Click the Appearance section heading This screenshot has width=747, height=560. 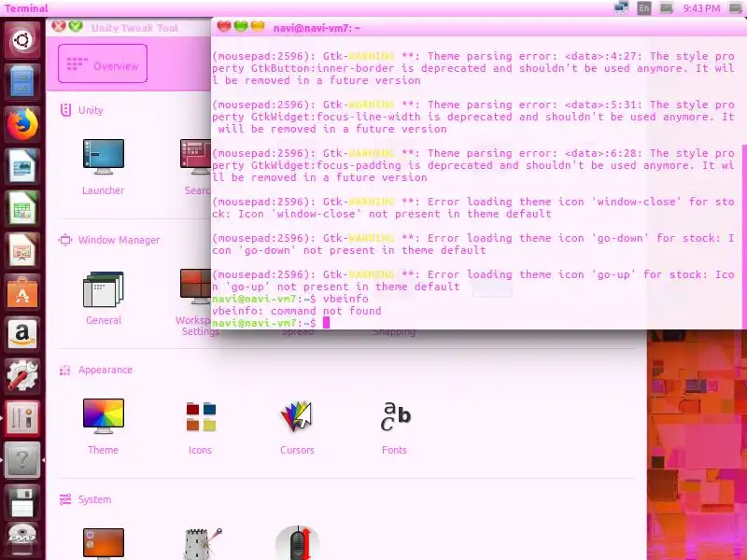(96, 370)
